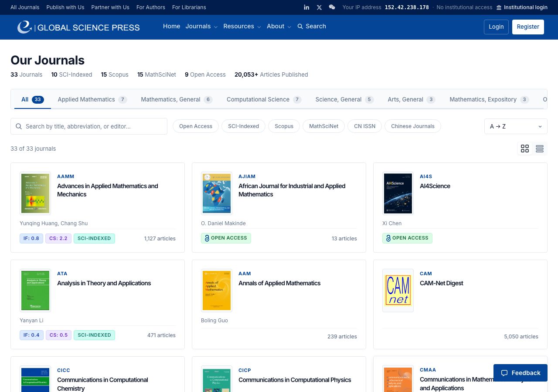Expand the About dropdown menu
Viewport: 558px width, 392px height.
pyautogui.click(x=279, y=27)
